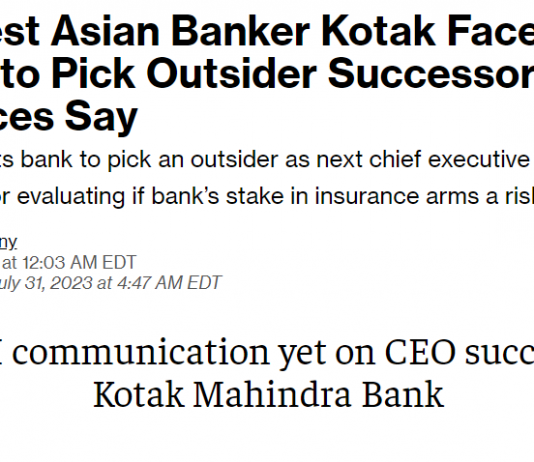Select the summary about picking an outsider
Screen dimensions: 534x462
[267, 159]
